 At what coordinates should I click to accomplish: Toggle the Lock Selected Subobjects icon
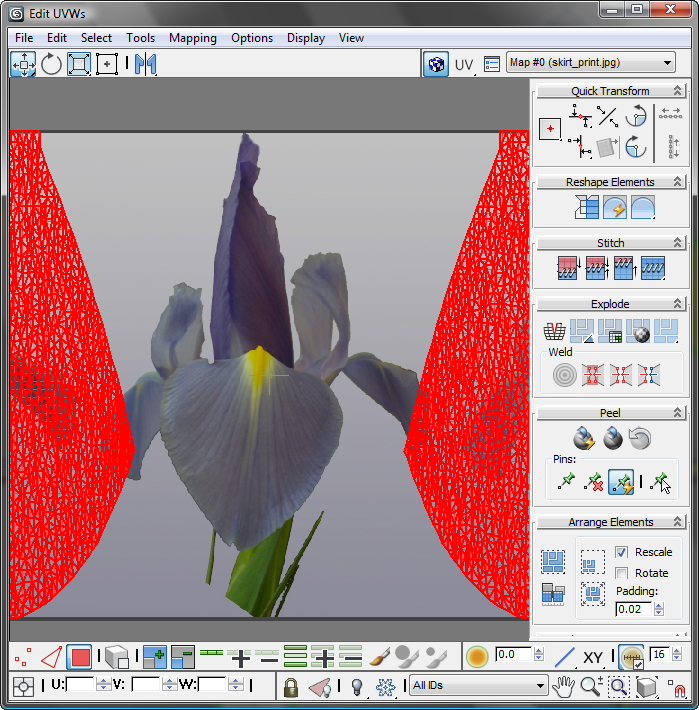point(291,686)
